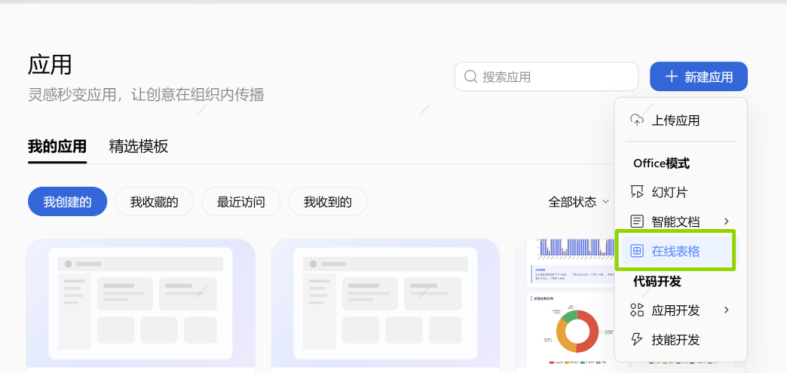Click the 新建应用 button
787x381 pixels.
[698, 77]
